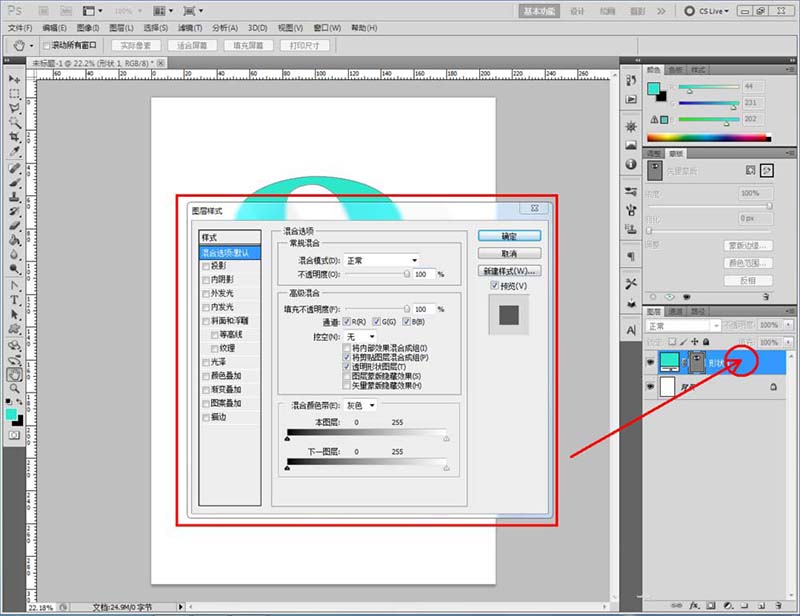Hide the background layer with eye icon
This screenshot has height=616, width=800.
click(x=651, y=386)
